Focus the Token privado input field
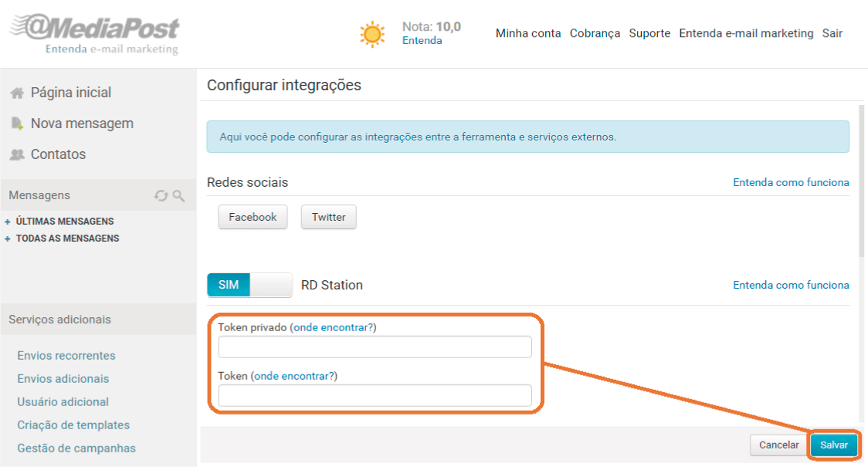 coord(375,347)
